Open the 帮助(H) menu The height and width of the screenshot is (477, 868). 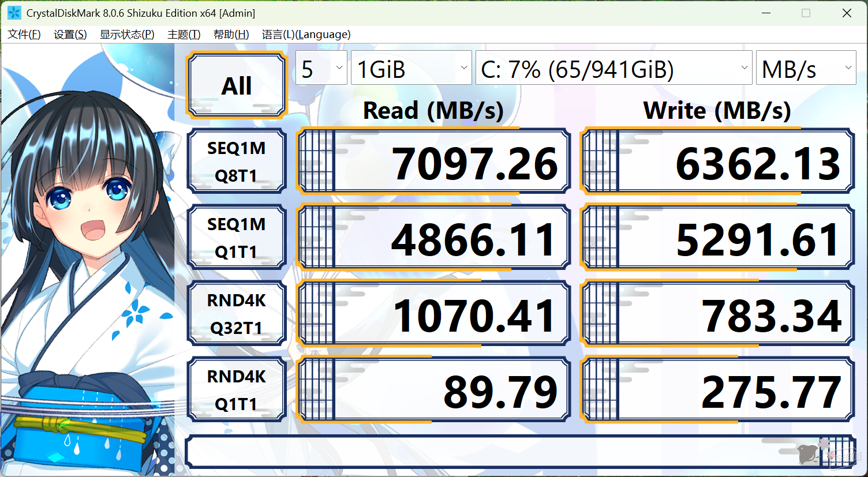tap(231, 35)
